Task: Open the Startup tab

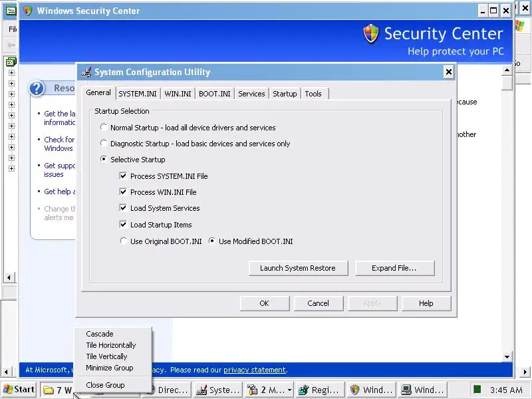Action: click(x=285, y=94)
